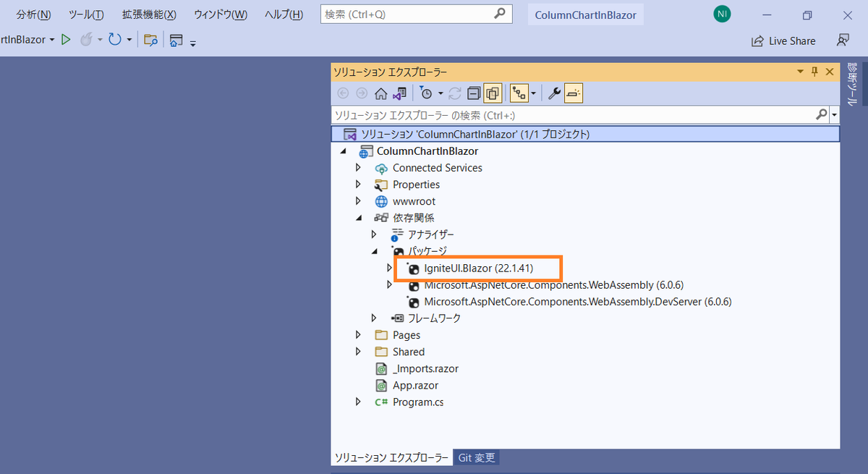Click the wwwroot globe icon
This screenshot has width=868, height=474.
[x=381, y=201]
